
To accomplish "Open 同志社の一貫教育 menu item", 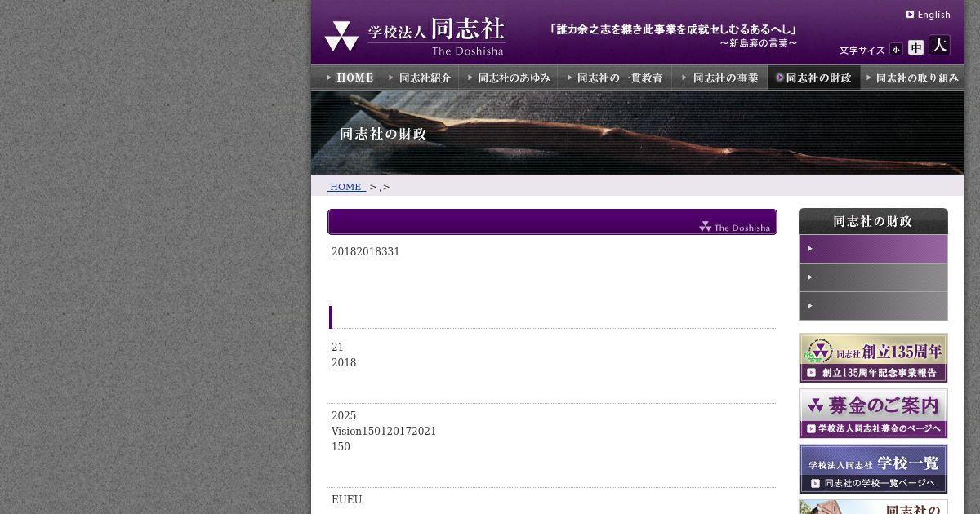I will click(x=615, y=78).
